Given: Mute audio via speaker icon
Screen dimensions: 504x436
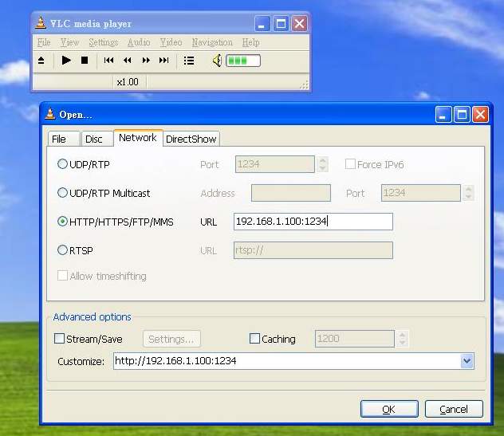Looking at the screenshot, I should coord(216,61).
